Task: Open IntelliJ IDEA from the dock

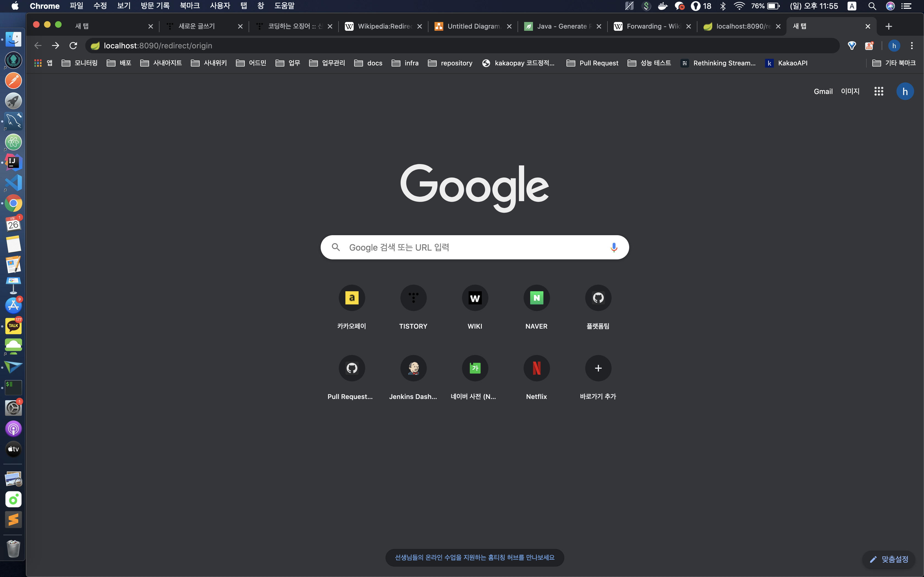Action: 13,163
